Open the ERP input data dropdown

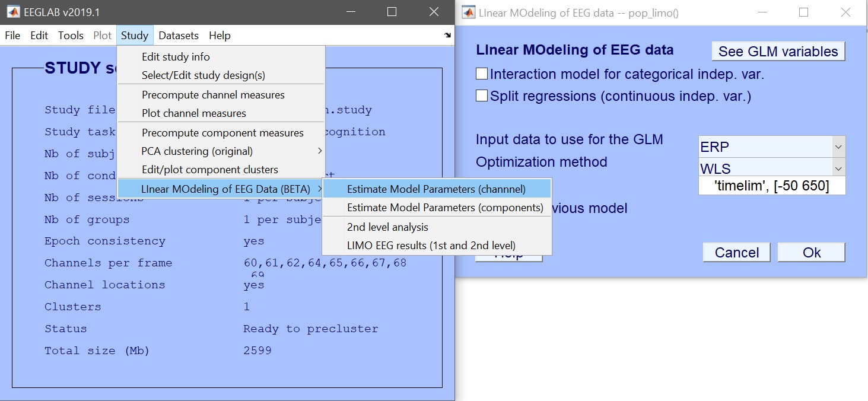[772, 147]
